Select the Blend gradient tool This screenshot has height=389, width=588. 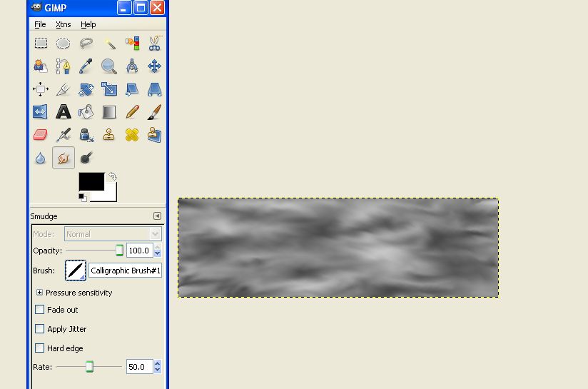pyautogui.click(x=109, y=112)
